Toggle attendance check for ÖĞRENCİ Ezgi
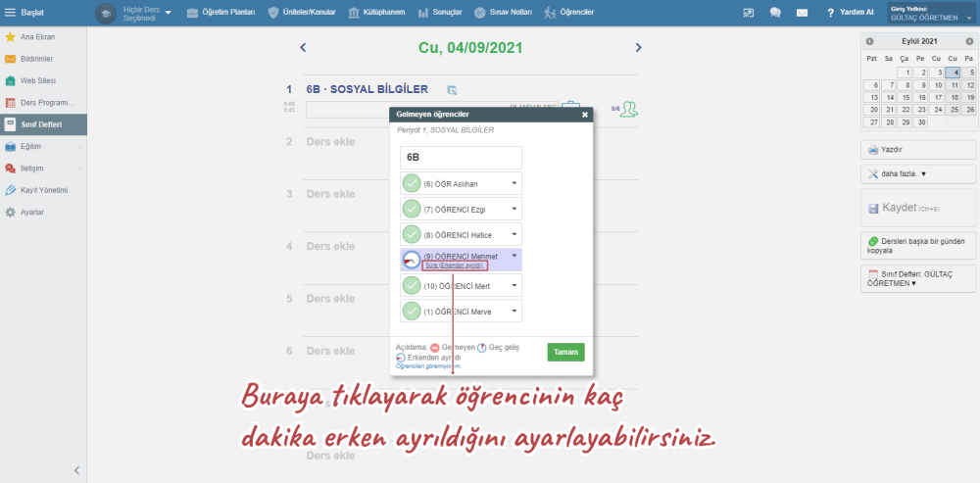The width and height of the screenshot is (980, 483). pos(412,210)
